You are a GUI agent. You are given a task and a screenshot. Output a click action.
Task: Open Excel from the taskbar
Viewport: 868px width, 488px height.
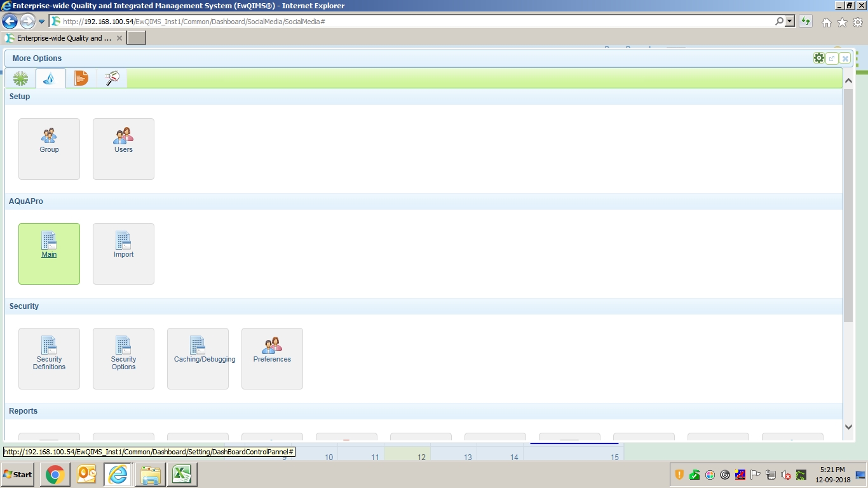182,475
